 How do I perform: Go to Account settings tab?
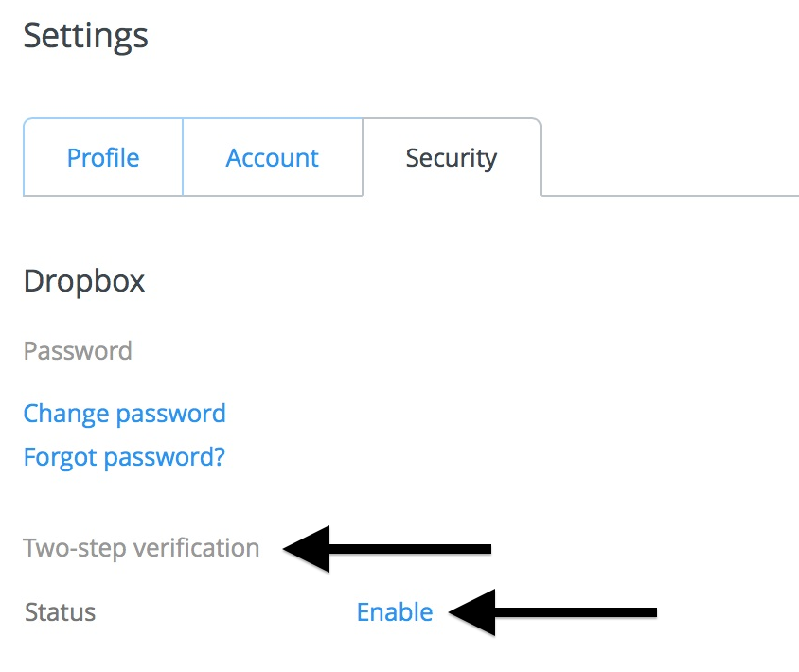[x=273, y=157]
